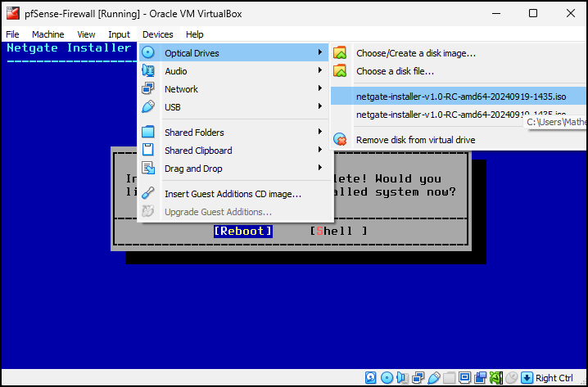This screenshot has width=588, height=387.
Task: Click the Remove disk red X disc icon
Action: [x=340, y=139]
